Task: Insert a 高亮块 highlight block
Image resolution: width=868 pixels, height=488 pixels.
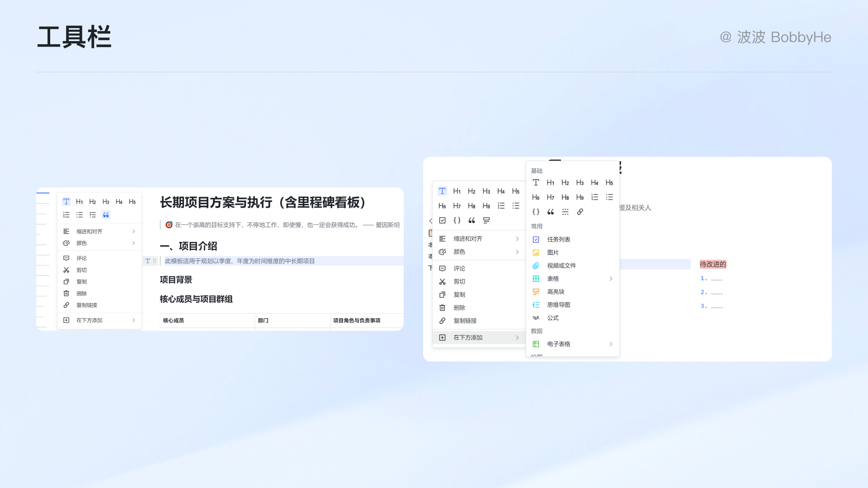Action: (x=556, y=292)
